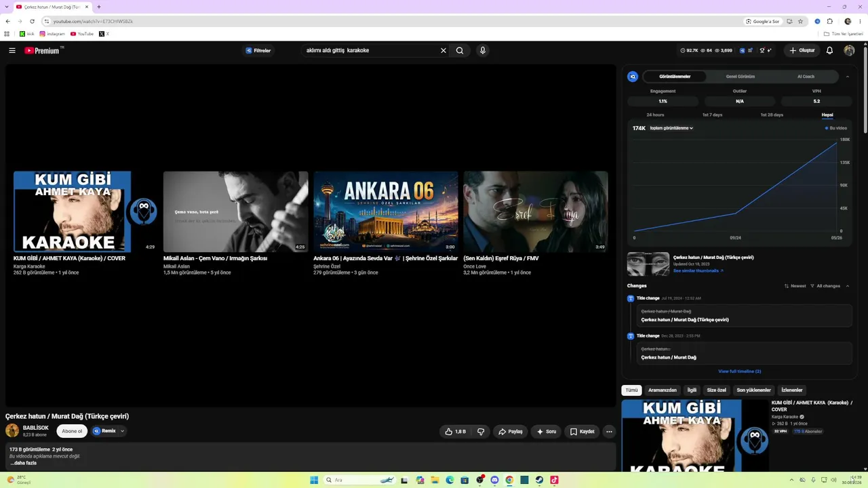Screen dimensions: 868x488
Task: Expand the Remix dropdown arrow
Action: click(122, 431)
